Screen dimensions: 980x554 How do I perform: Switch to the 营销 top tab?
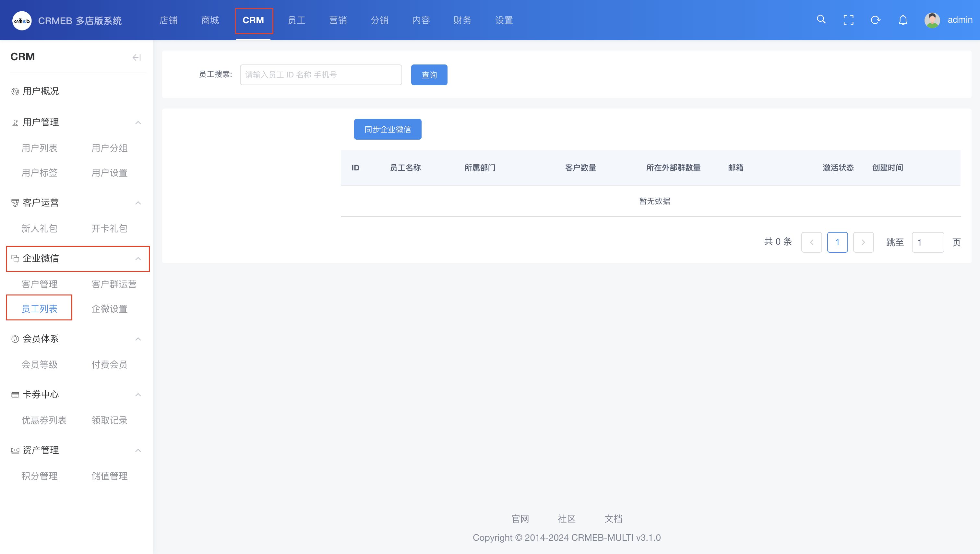pyautogui.click(x=338, y=20)
